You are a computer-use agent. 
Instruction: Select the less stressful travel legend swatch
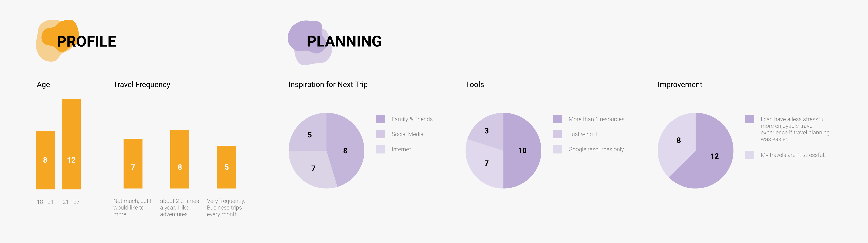click(x=749, y=119)
